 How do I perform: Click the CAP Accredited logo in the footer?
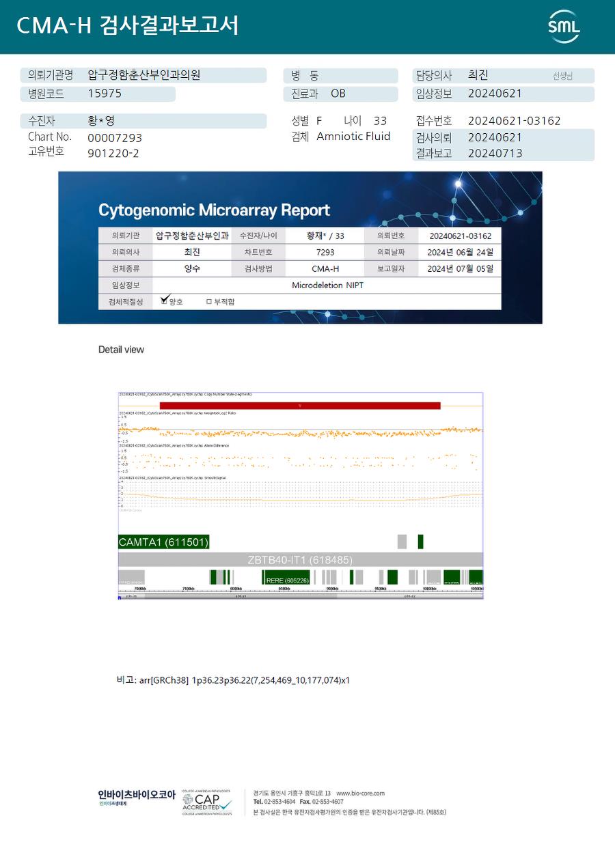[x=207, y=803]
